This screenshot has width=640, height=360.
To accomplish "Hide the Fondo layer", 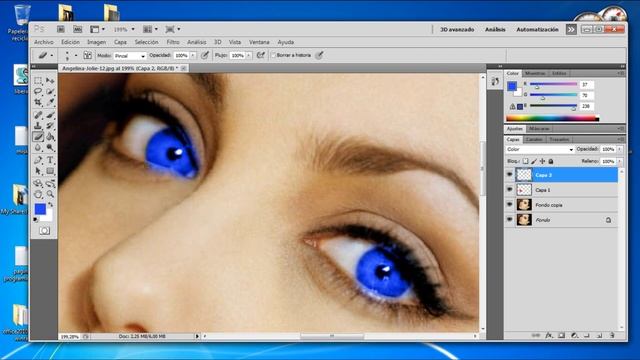I will point(509,220).
